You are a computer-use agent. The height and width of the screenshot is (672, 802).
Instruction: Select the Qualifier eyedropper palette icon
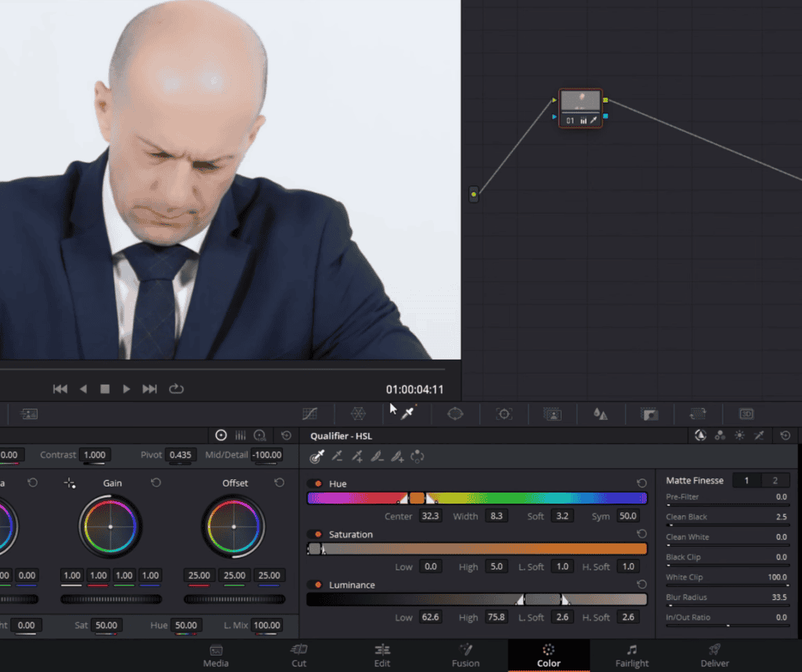coord(407,414)
